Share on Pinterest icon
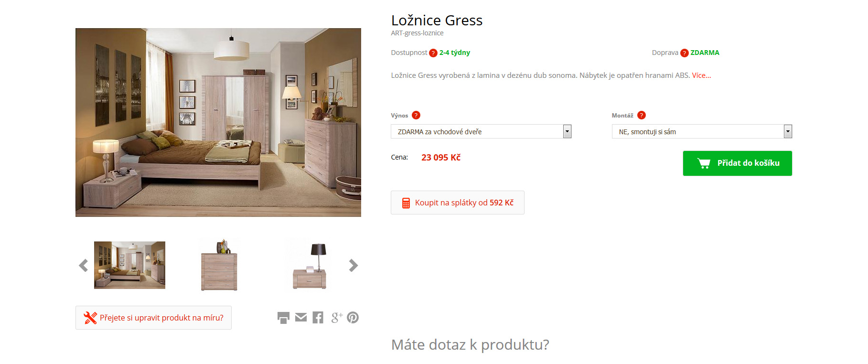This screenshot has height=364, width=868. click(x=353, y=318)
